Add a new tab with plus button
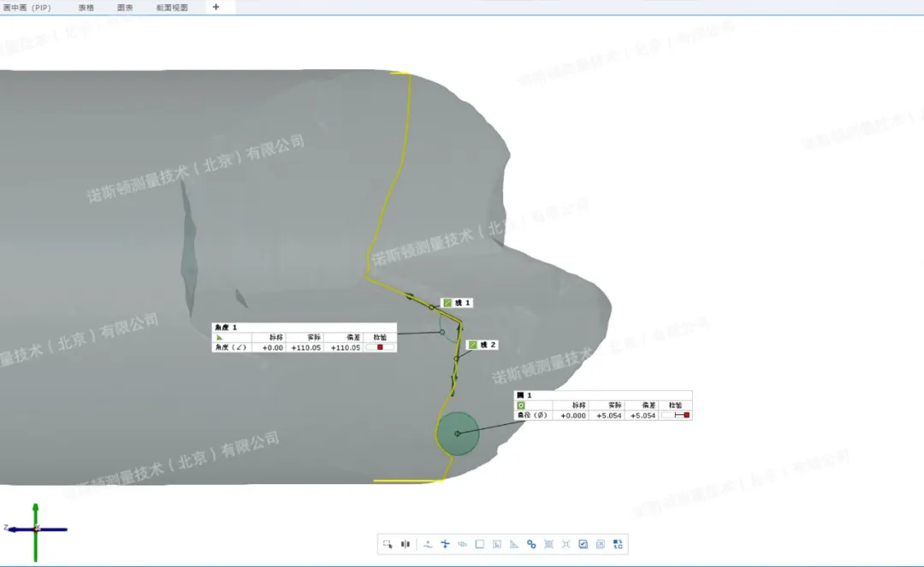This screenshot has height=567, width=924. (216, 7)
